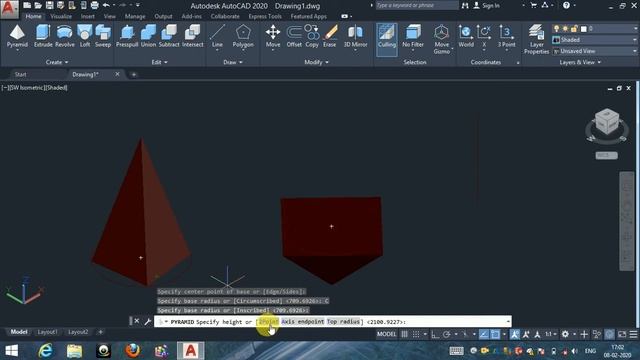
Task: Select the Subtract solid tool
Action: point(169,36)
